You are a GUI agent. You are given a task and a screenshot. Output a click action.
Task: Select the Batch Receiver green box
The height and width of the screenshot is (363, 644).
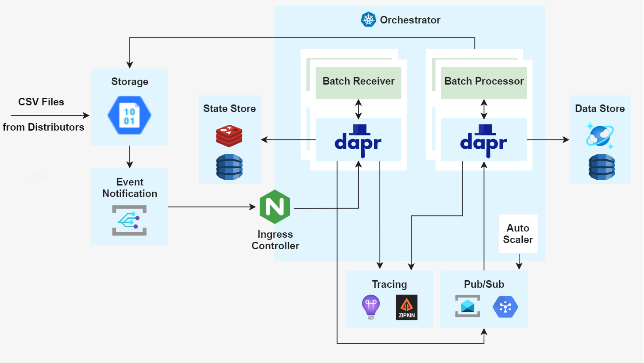tap(359, 83)
